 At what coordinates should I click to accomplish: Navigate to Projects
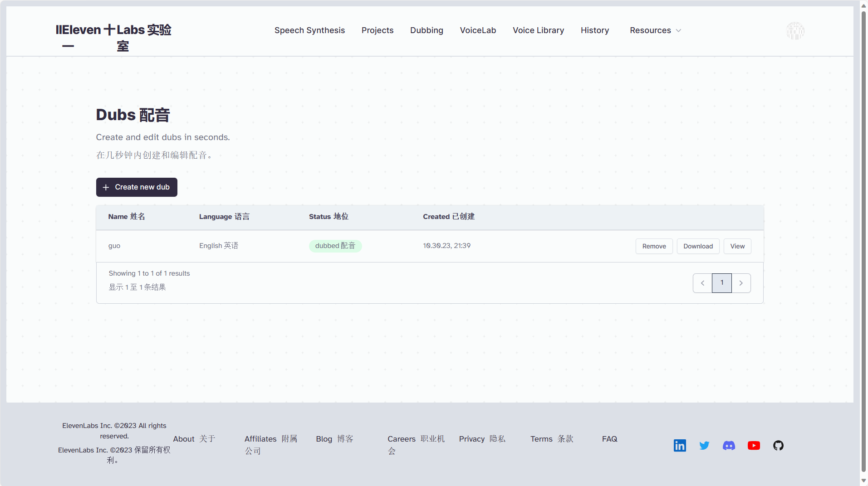378,30
